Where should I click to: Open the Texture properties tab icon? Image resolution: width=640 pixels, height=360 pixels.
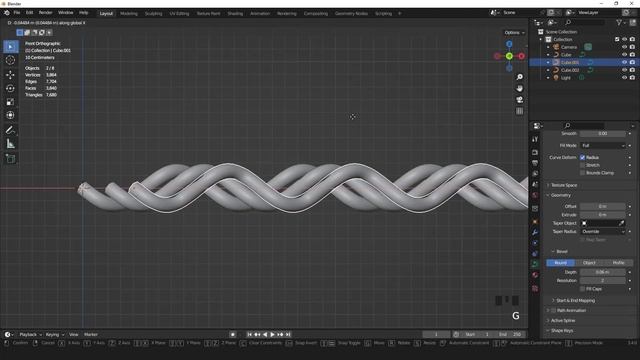coord(535,289)
